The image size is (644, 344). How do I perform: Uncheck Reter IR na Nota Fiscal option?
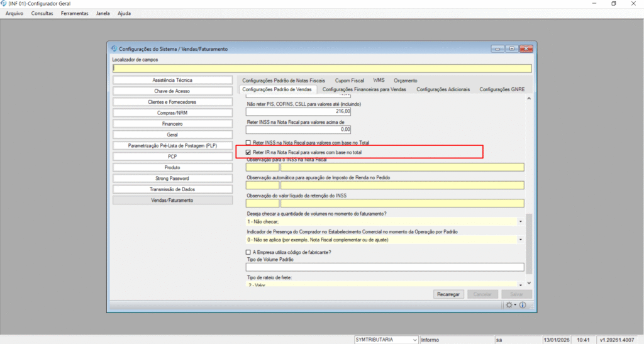coord(248,153)
